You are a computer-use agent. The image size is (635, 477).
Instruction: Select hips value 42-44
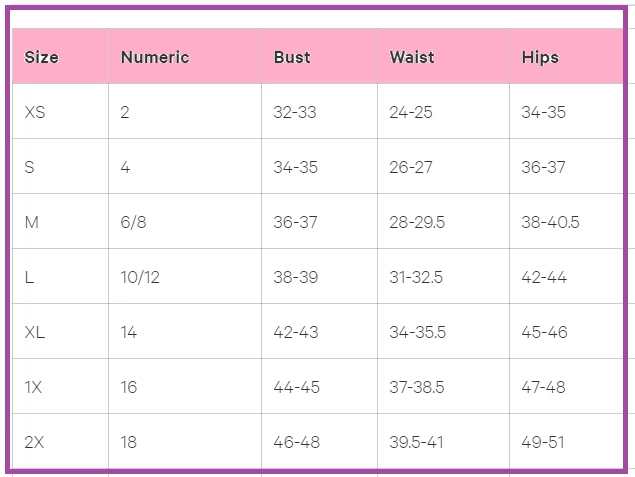[544, 277]
